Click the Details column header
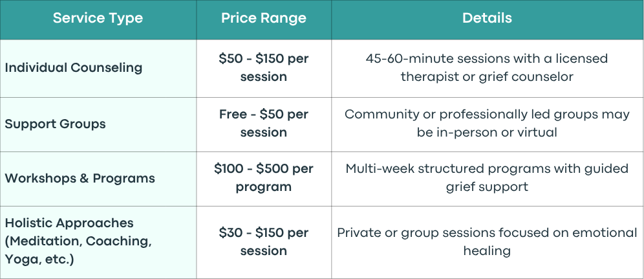Viewport: 644px width, 279px height. [487, 19]
